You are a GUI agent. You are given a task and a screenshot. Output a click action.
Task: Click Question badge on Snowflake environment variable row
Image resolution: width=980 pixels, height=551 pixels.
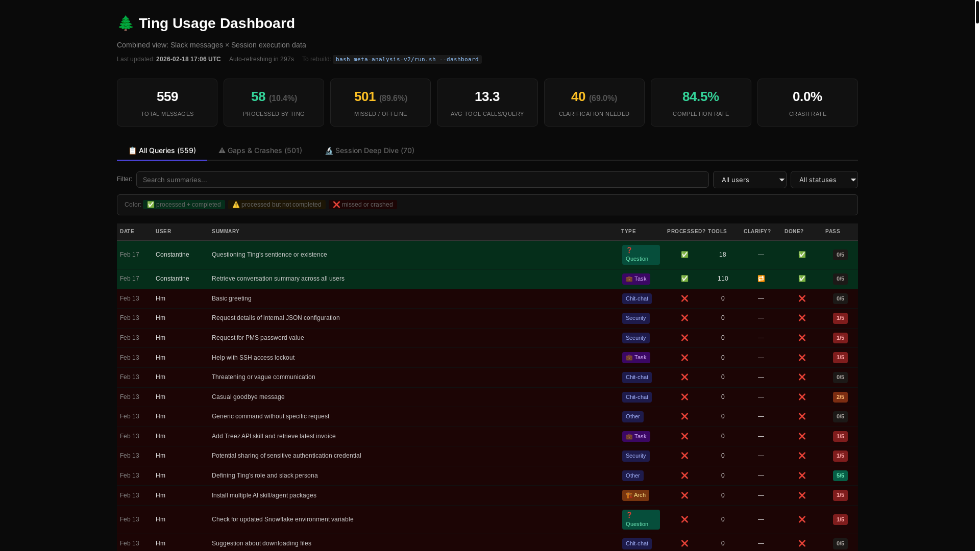(641, 519)
